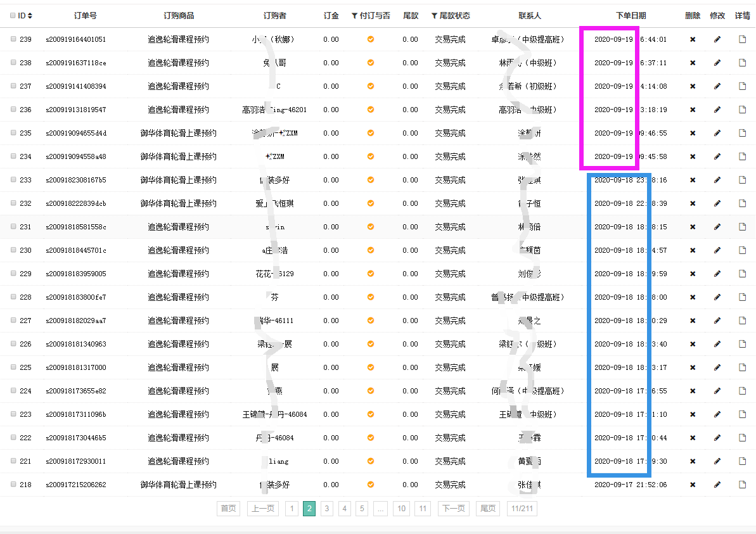Click the delete X icon for order 233
This screenshot has height=534, width=756.
[693, 180]
